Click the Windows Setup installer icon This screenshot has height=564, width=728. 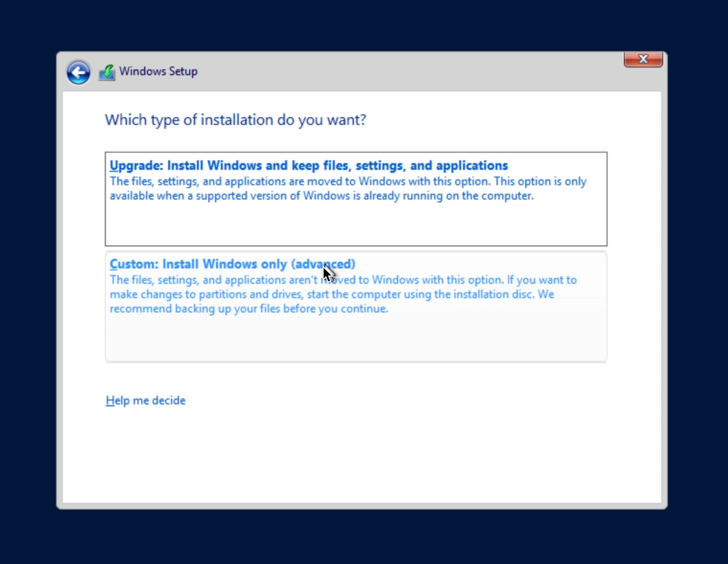(x=107, y=72)
